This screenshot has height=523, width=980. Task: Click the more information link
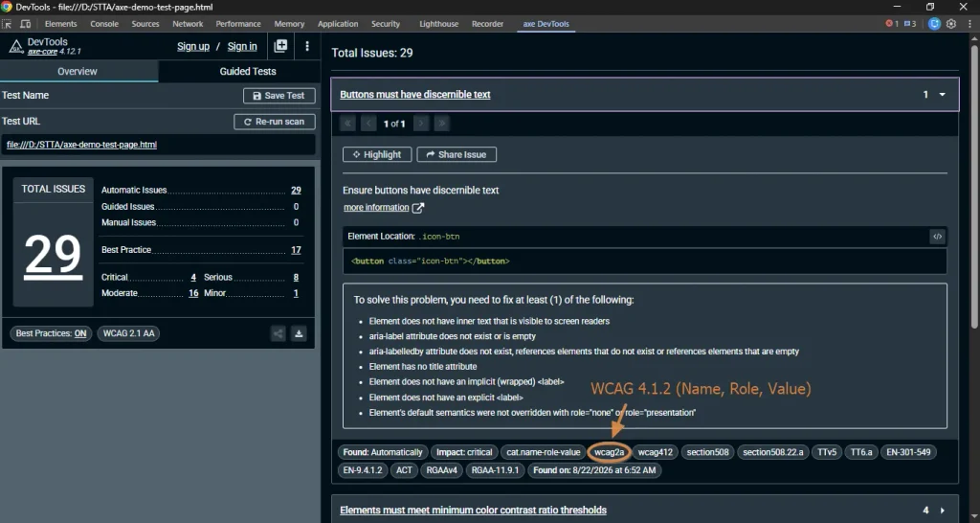376,208
